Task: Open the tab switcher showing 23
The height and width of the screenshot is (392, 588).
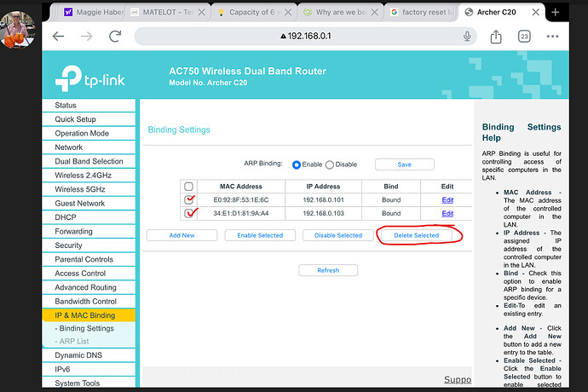Action: click(524, 37)
